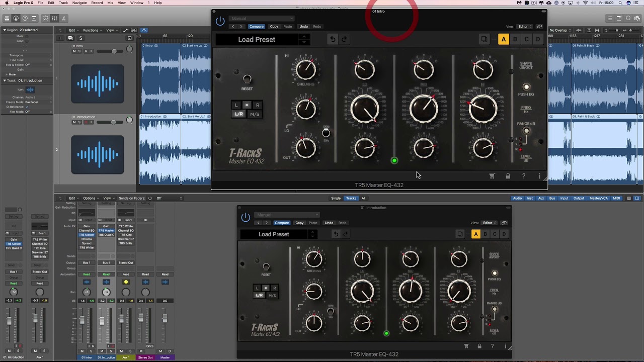Step Load Preset arrows in upper plugin
Viewport: 644px width, 362px height.
pyautogui.click(x=304, y=40)
